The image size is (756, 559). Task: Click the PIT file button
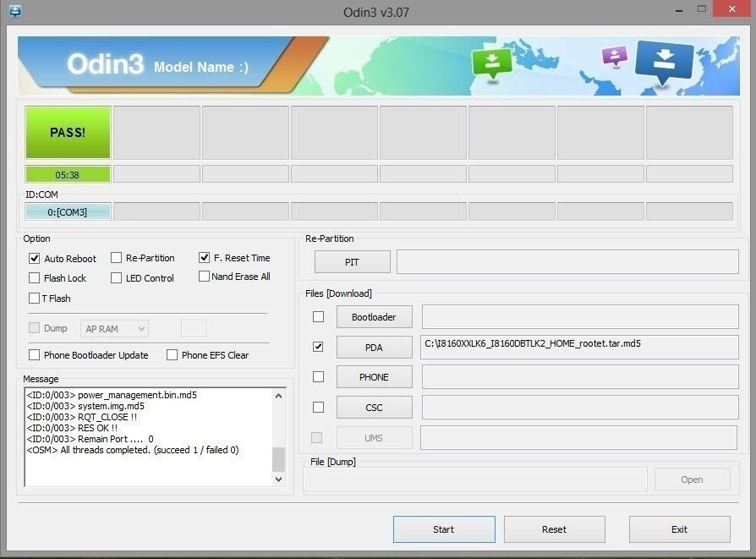pyautogui.click(x=353, y=262)
